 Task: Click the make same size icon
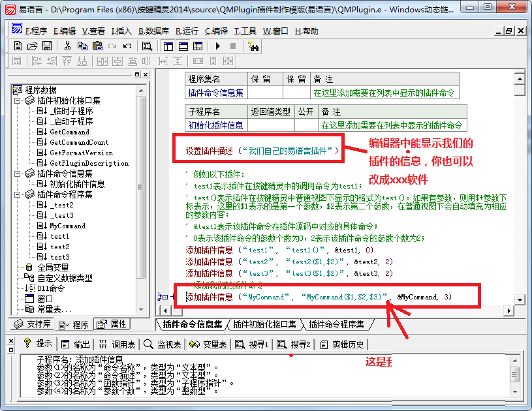[x=228, y=61]
